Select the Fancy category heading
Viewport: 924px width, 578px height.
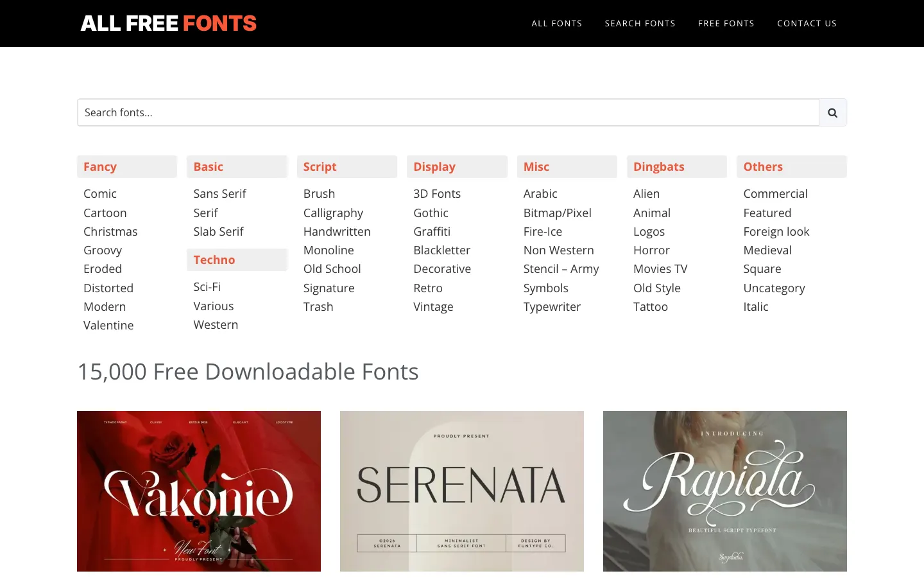(100, 166)
